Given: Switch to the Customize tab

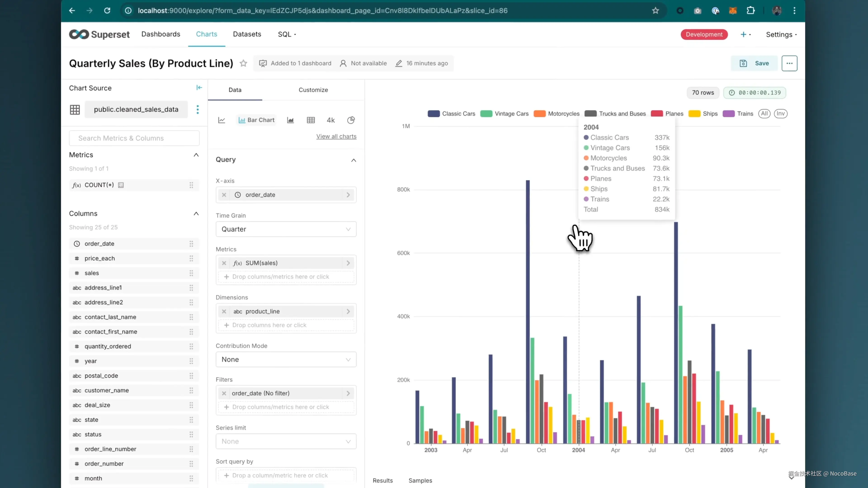Looking at the screenshot, I should tap(313, 90).
